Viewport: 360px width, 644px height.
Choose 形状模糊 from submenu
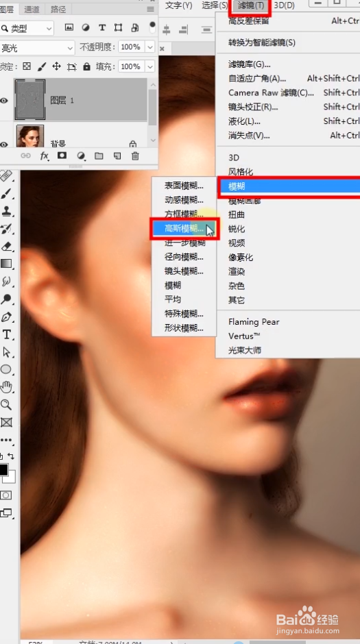[184, 328]
